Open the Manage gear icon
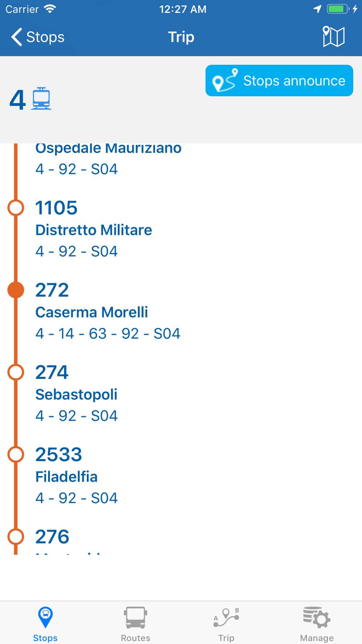 click(317, 617)
